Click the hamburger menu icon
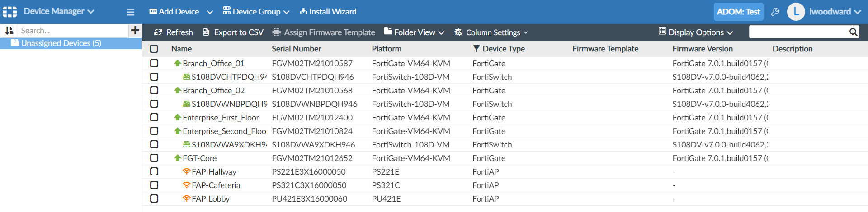The height and width of the screenshot is (212, 868). [130, 12]
